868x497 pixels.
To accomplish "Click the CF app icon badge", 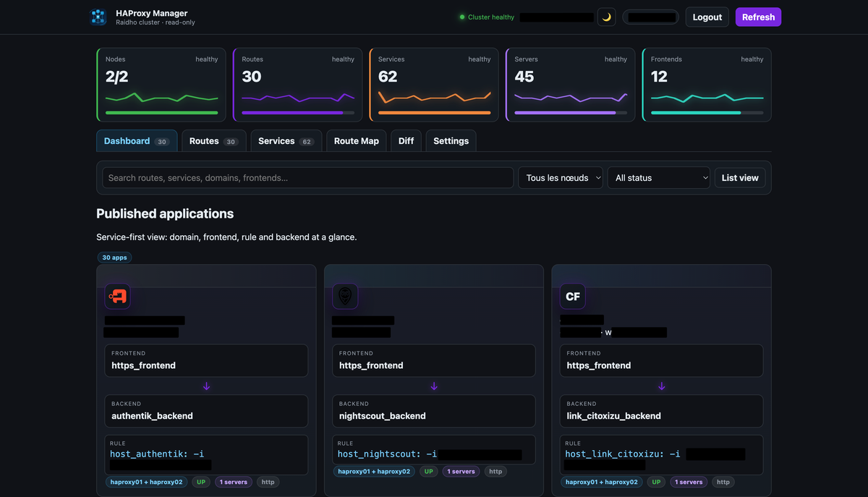I will pyautogui.click(x=573, y=296).
